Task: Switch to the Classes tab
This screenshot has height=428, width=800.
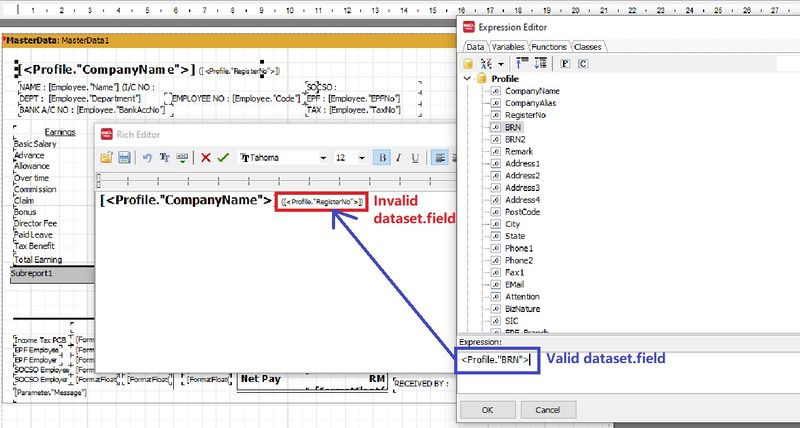Action: click(587, 46)
